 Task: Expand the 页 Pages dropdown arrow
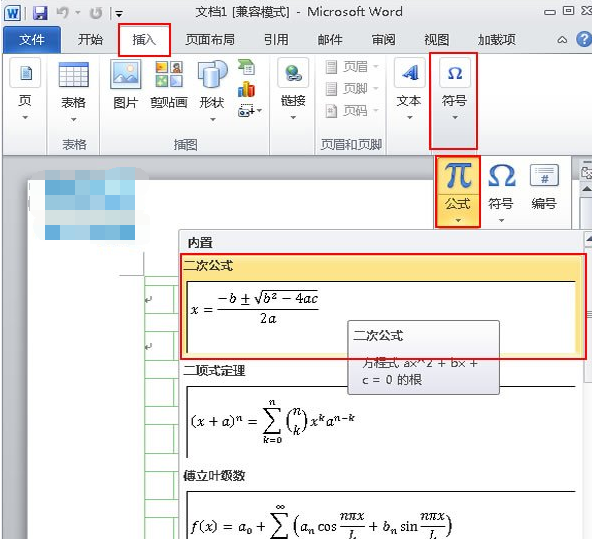pos(25,117)
